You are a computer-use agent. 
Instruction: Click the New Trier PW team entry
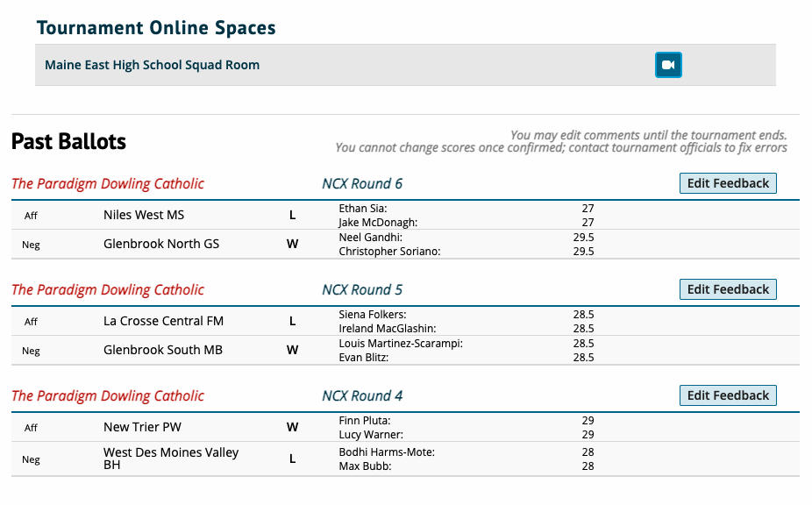tap(142, 427)
